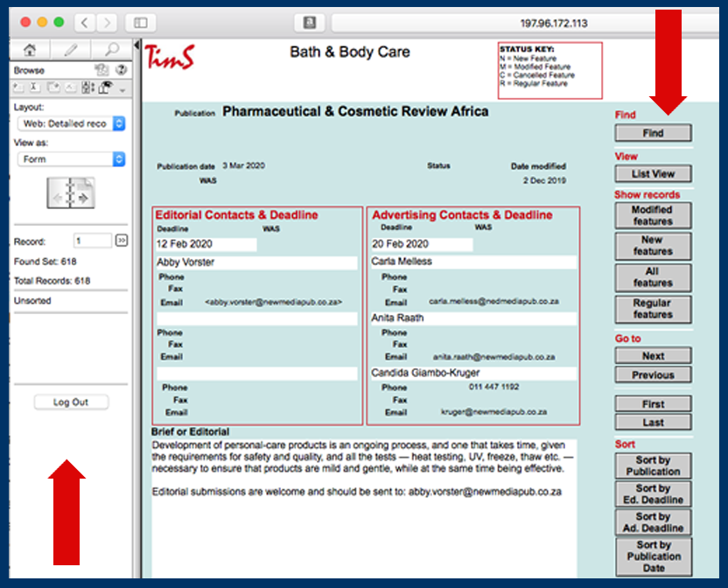Click the Record number input field
The image size is (728, 588).
(92, 241)
